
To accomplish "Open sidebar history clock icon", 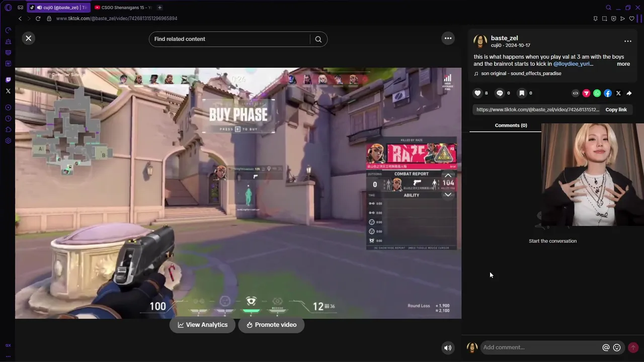I will coord(8,119).
